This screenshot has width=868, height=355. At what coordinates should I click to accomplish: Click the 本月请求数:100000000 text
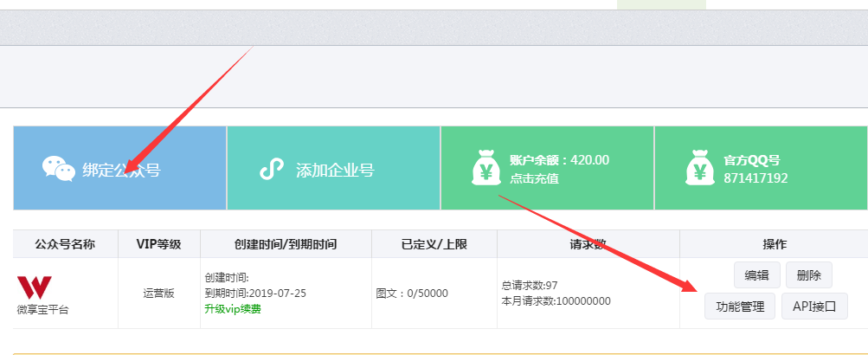(x=556, y=301)
